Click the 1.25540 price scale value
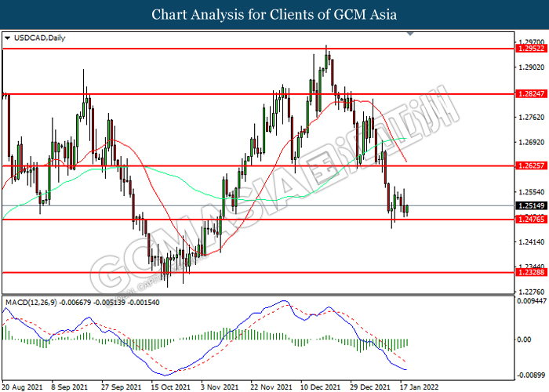 531,192
